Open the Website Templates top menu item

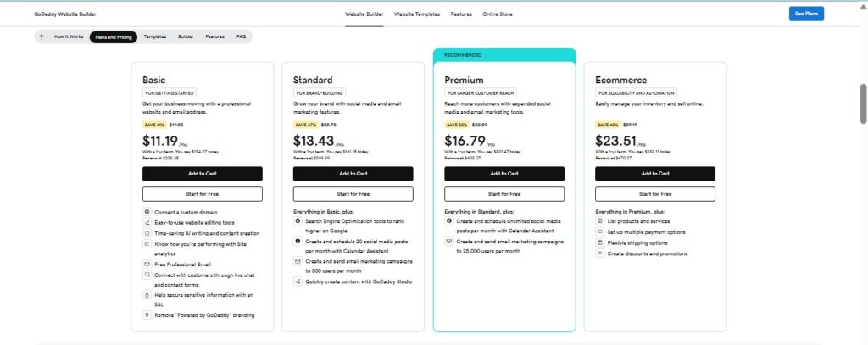417,14
